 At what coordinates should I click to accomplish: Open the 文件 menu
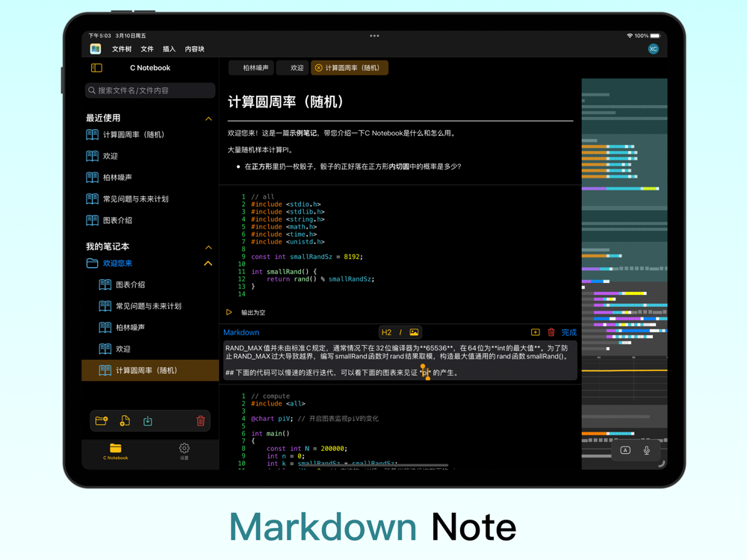pyautogui.click(x=146, y=49)
